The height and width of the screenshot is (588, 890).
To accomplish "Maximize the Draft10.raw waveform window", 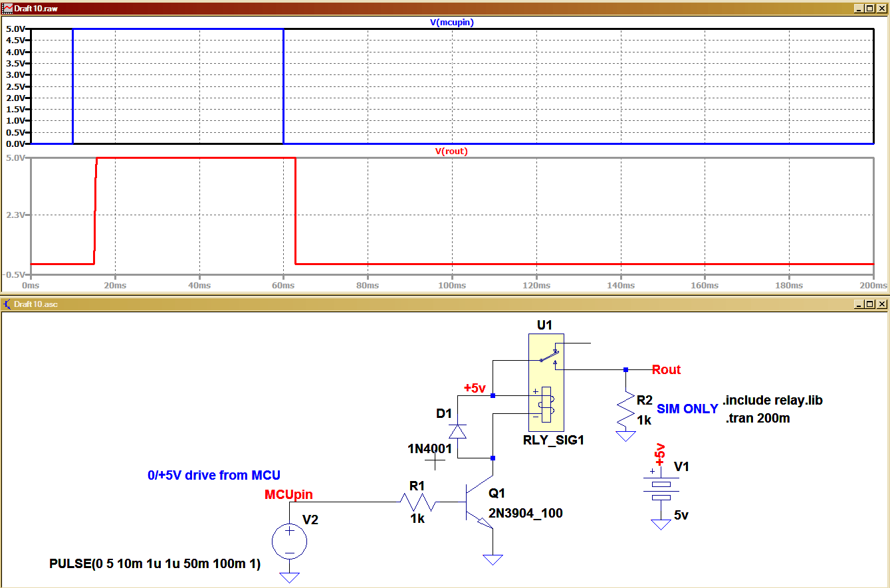I will (870, 7).
